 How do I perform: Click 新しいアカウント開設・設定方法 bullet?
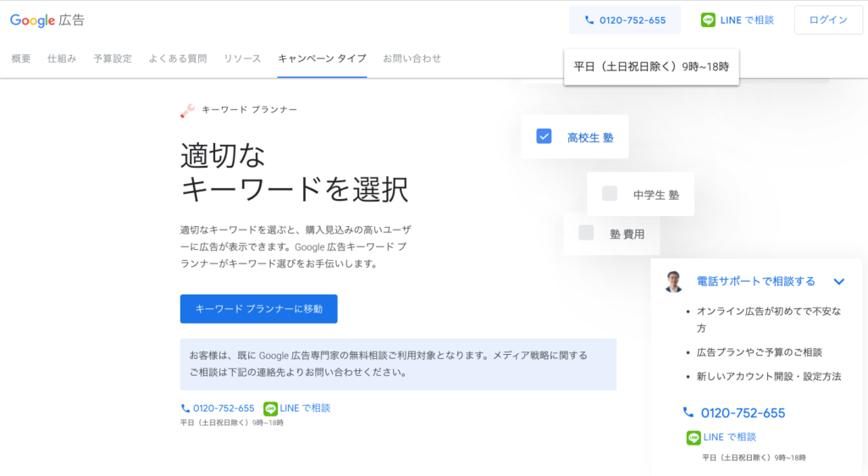[768, 376]
